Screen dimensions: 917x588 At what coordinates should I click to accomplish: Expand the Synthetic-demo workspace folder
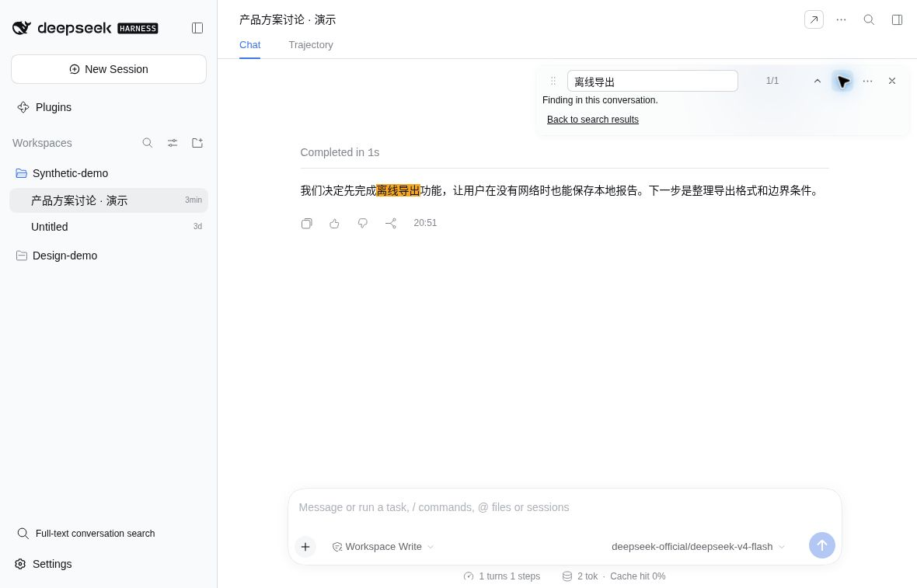tap(109, 173)
